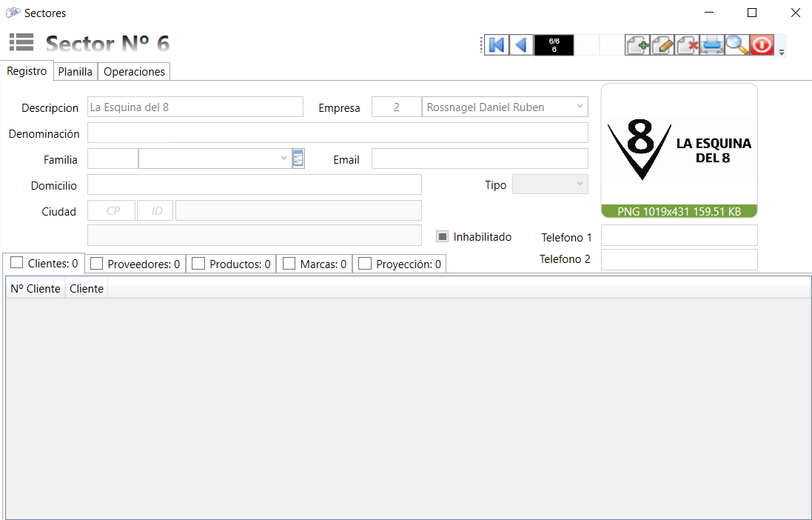
Task: Toggle the Productos checkbox
Action: (x=198, y=264)
